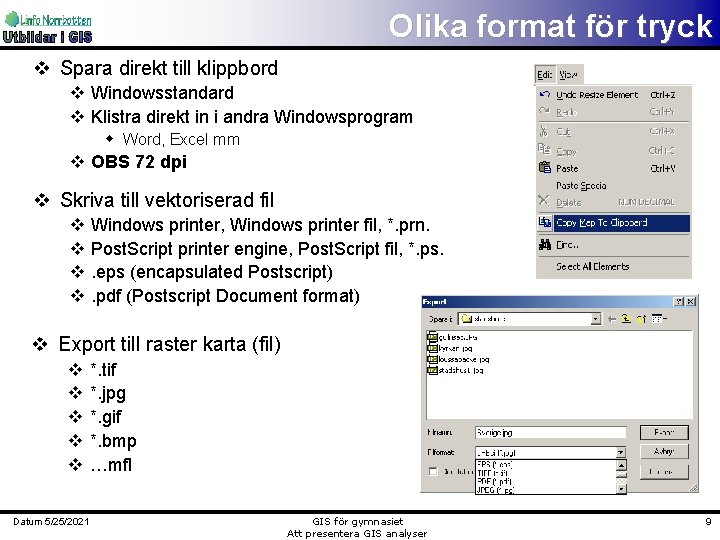The width and height of the screenshot is (720, 540).
Task: Select Copy Map To Clipboard
Action: coord(613,223)
